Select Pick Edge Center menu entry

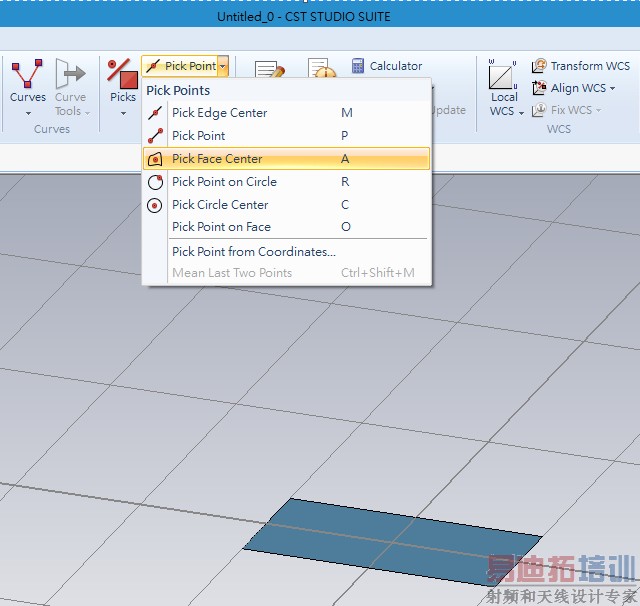[287, 113]
